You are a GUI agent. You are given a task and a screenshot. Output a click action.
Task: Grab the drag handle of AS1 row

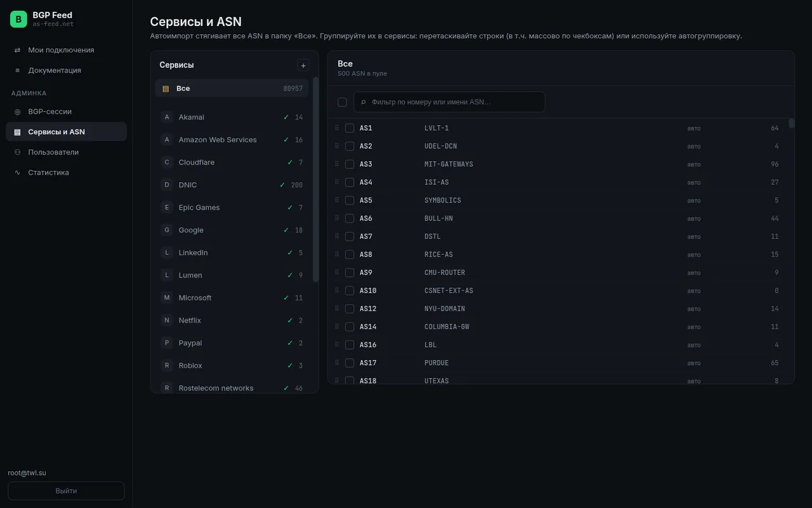(x=337, y=128)
